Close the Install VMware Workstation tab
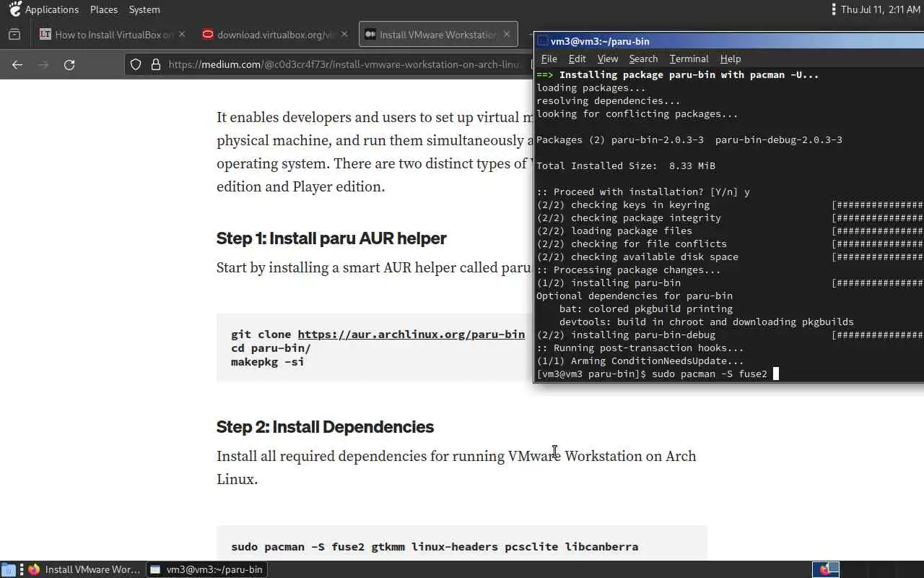This screenshot has width=924, height=578. (x=507, y=34)
